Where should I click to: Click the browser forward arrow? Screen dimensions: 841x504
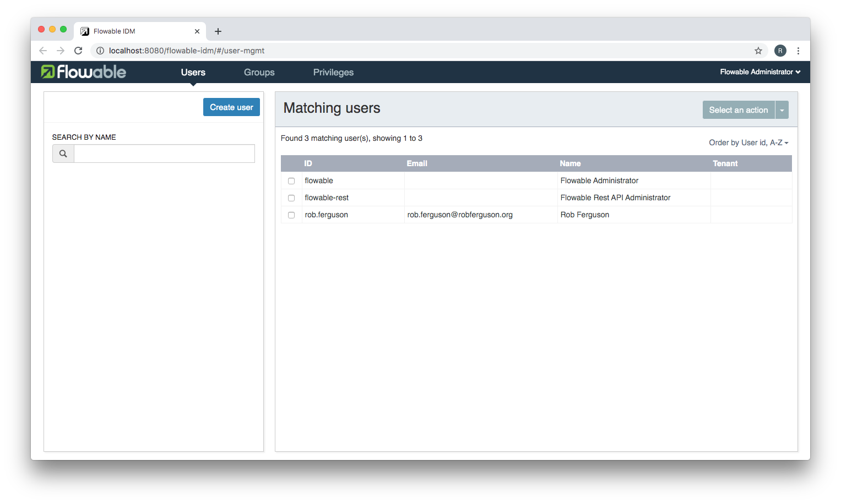click(61, 51)
